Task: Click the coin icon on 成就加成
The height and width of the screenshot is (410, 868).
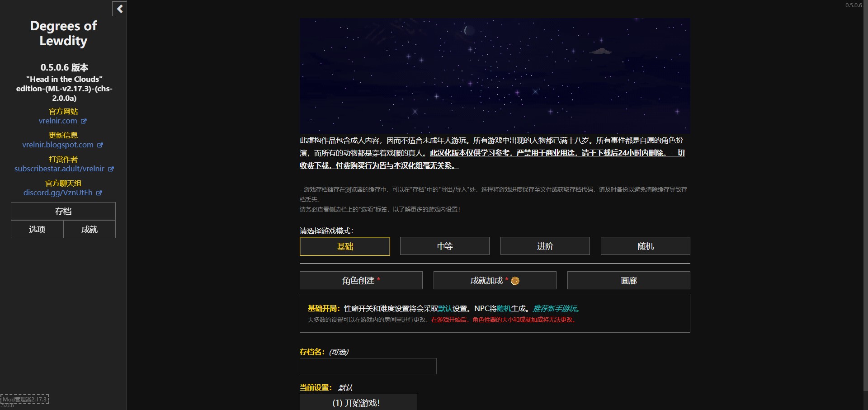Action: click(515, 281)
